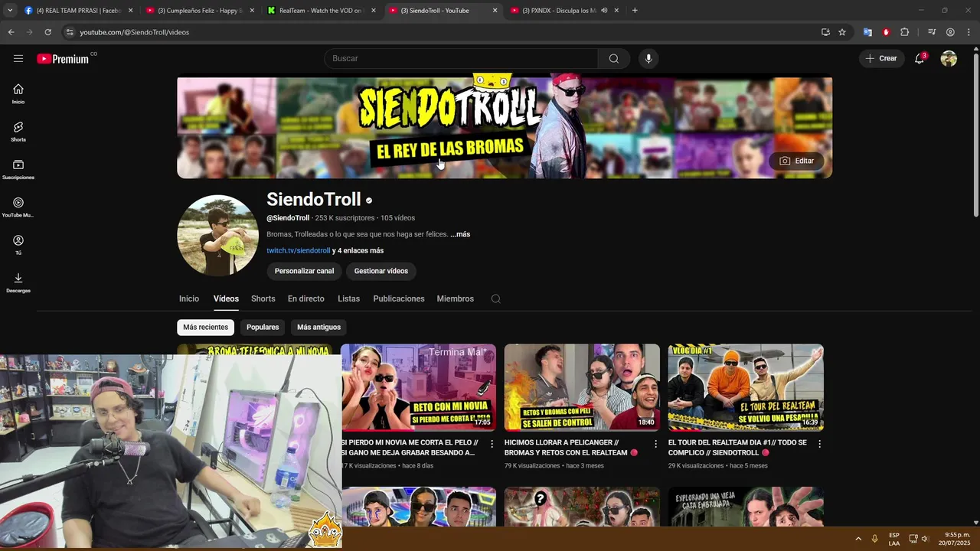
Task: Open the En directo tab
Action: [306, 298]
